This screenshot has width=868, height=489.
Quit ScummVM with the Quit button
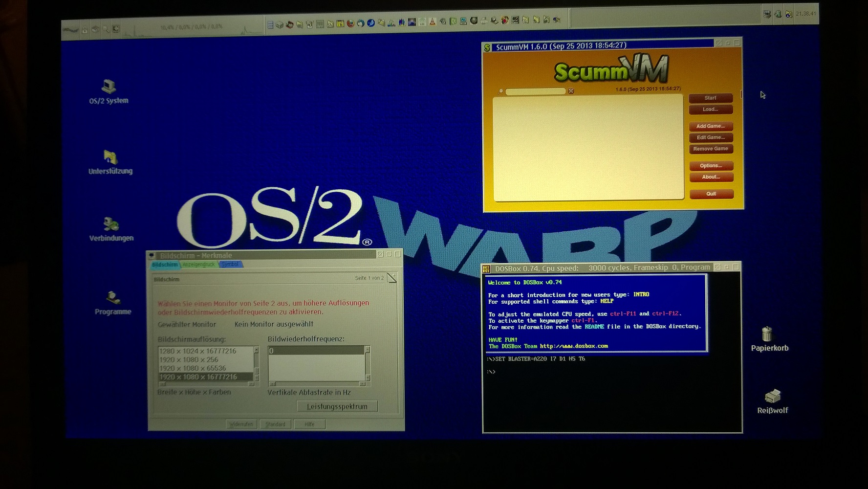(x=711, y=194)
